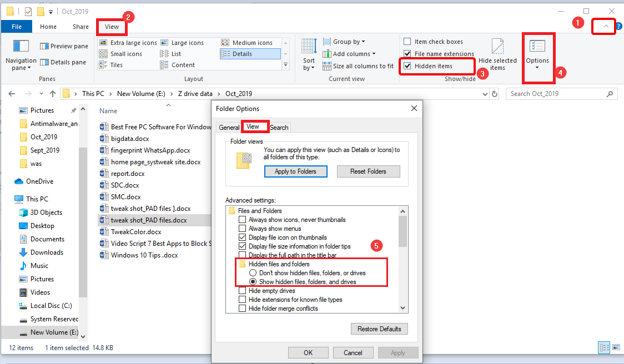Click in the Search Oct_2019 box
Screen dimensions: 624x364
(561, 94)
